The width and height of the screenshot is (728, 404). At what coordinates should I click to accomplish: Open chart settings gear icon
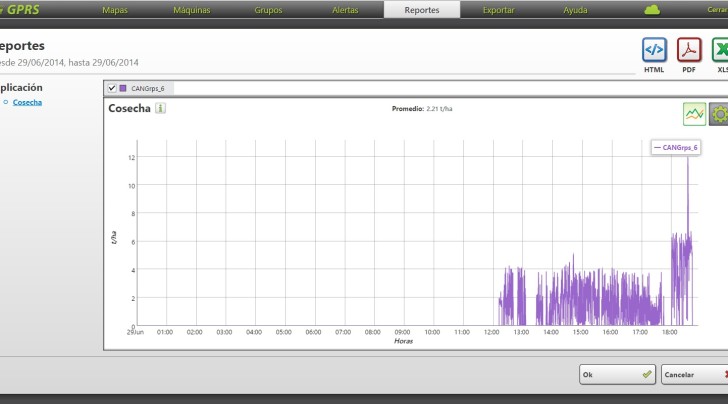[x=719, y=114]
